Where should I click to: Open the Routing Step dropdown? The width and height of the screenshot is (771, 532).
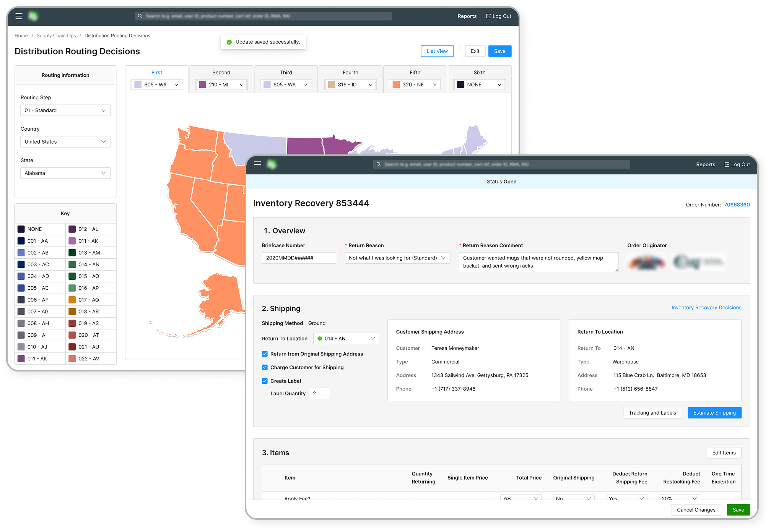[65, 110]
